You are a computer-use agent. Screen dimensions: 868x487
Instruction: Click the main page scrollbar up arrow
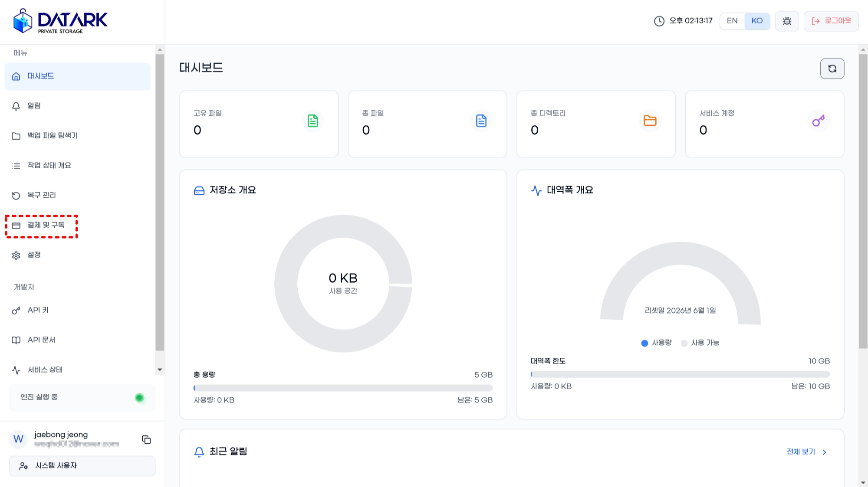tap(863, 49)
